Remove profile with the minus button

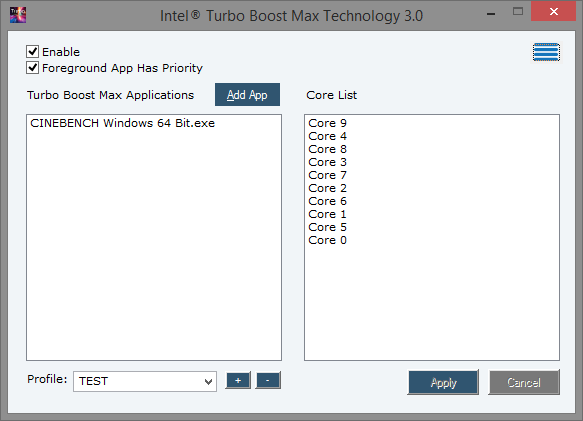click(x=268, y=380)
